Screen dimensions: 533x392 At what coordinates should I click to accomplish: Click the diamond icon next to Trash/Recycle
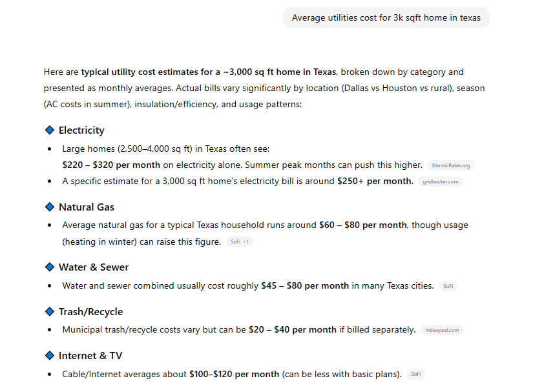click(49, 312)
